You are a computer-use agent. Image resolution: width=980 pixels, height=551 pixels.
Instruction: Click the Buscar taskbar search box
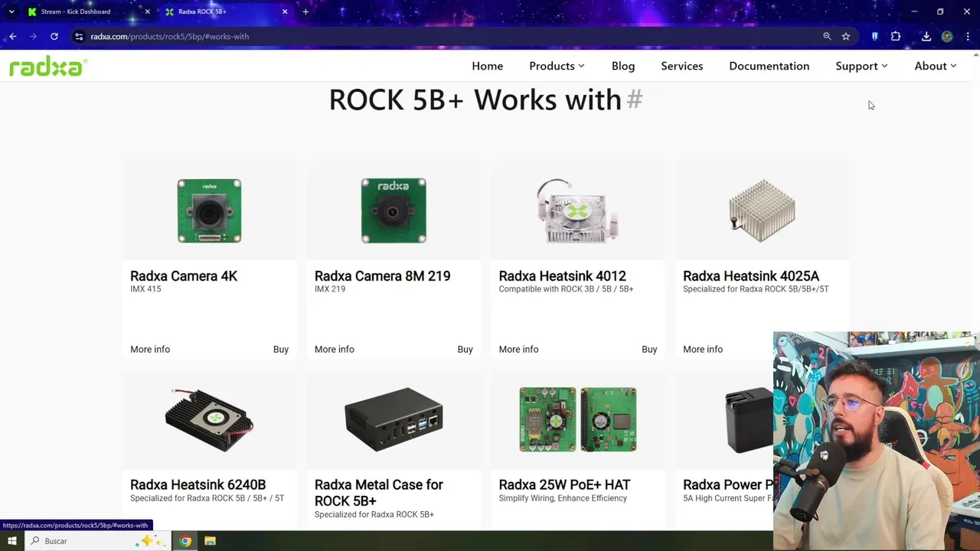click(x=97, y=541)
